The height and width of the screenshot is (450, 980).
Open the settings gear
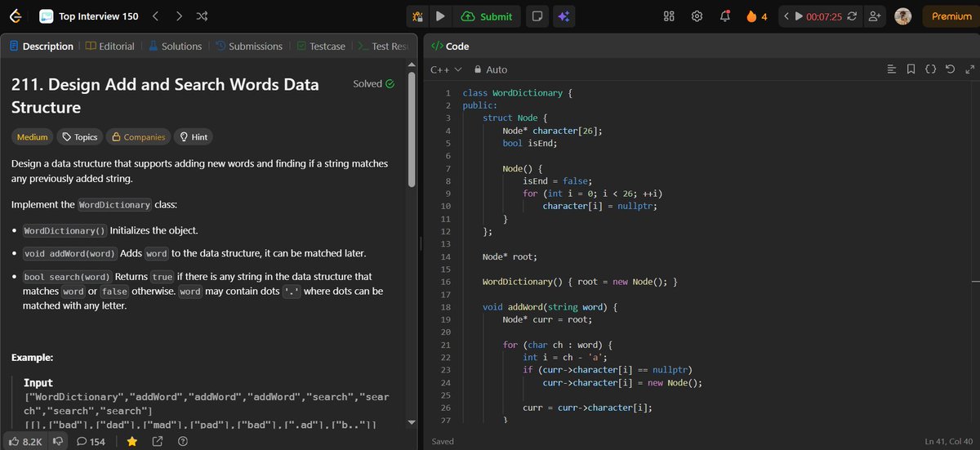coord(697,16)
